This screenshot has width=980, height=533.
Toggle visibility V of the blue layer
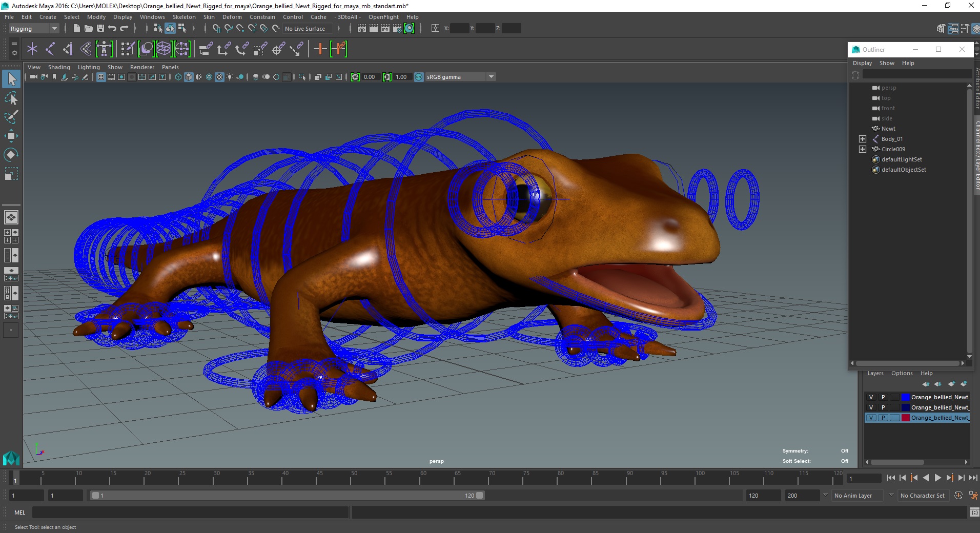871,397
